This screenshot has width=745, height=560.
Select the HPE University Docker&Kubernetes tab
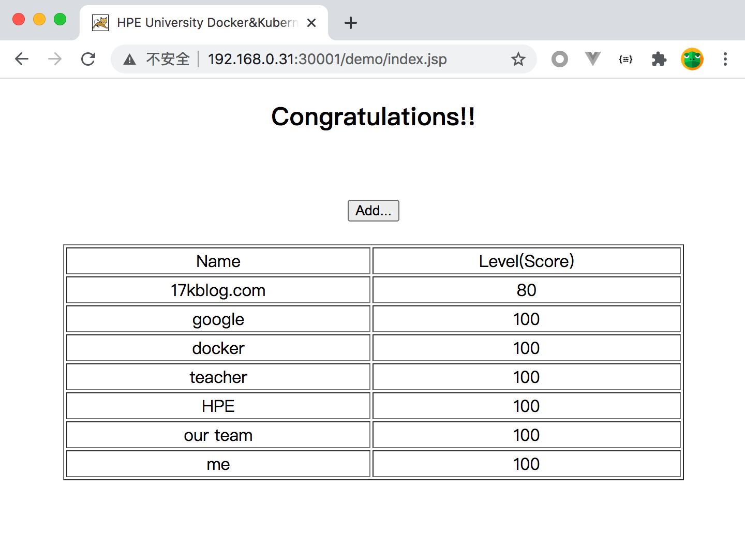(x=202, y=23)
